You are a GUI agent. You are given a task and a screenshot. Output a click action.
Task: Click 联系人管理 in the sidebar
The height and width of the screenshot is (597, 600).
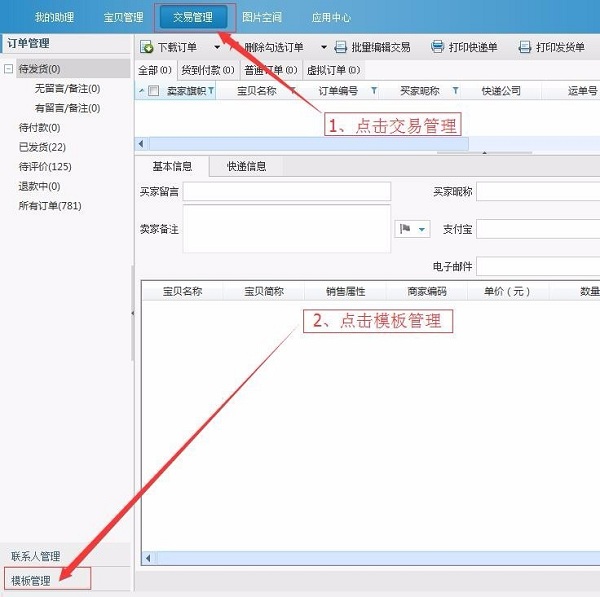point(35,556)
